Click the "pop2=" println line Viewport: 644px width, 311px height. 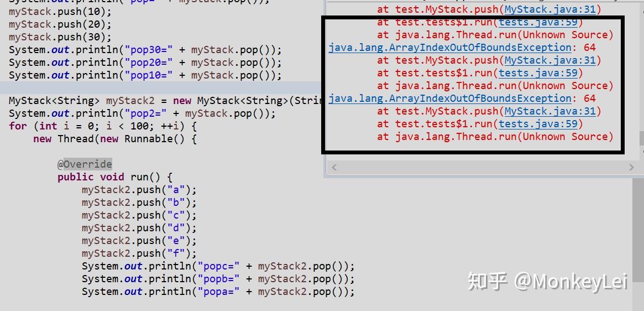coord(142,113)
